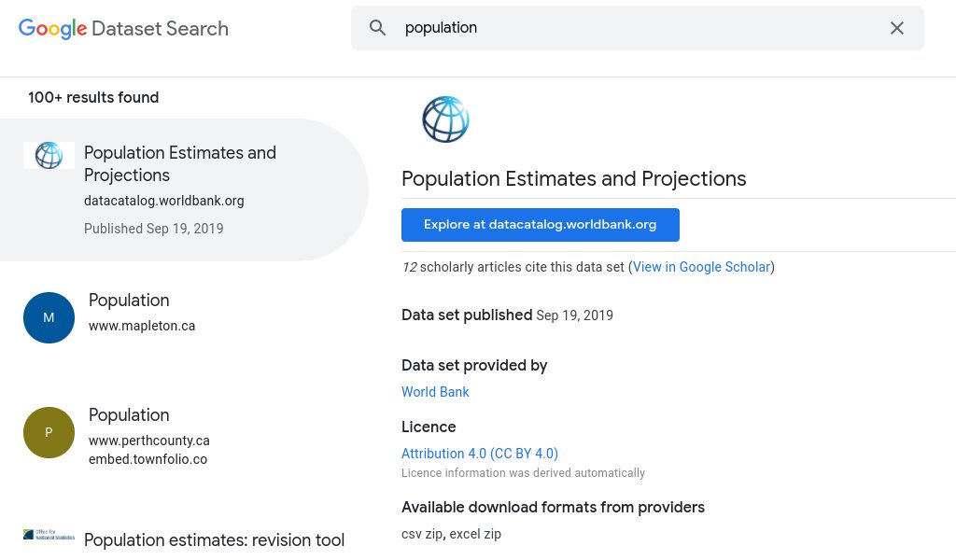Image resolution: width=956 pixels, height=560 pixels.
Task: Click the blue M avatar for Mapleton
Action: point(49,317)
